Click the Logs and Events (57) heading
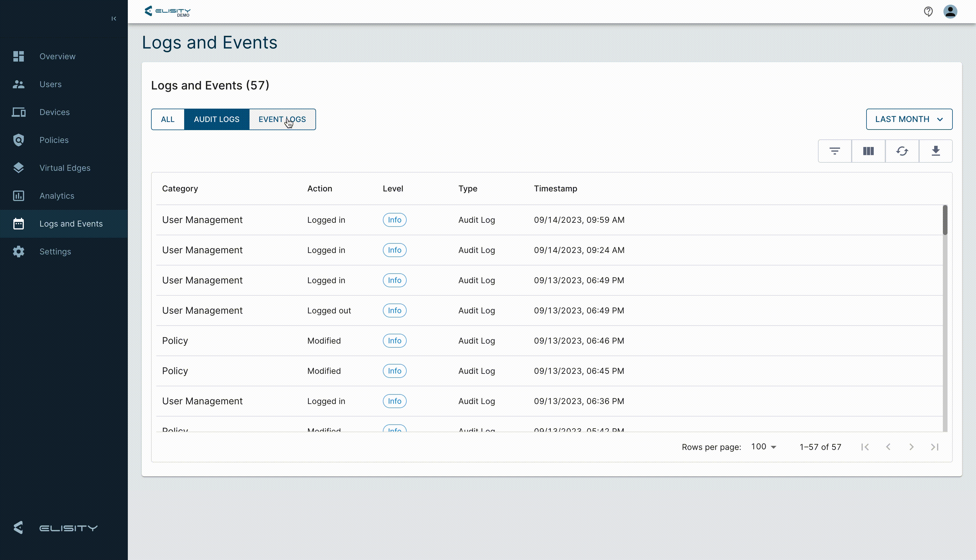Image resolution: width=976 pixels, height=560 pixels. click(210, 85)
